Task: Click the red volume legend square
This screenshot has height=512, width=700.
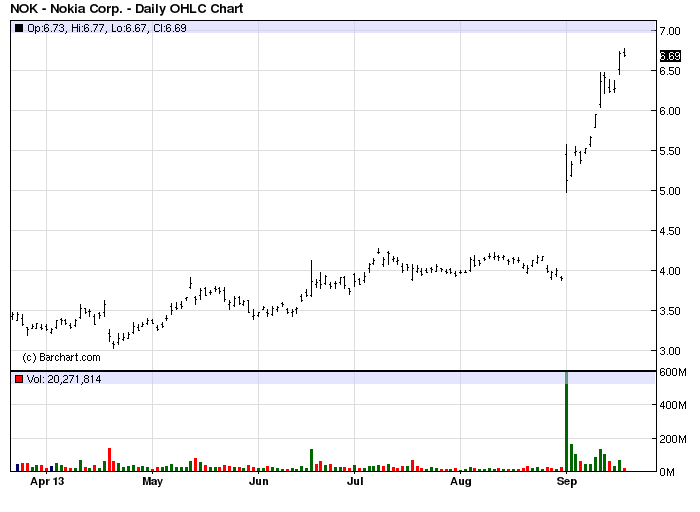Action: click(19, 379)
